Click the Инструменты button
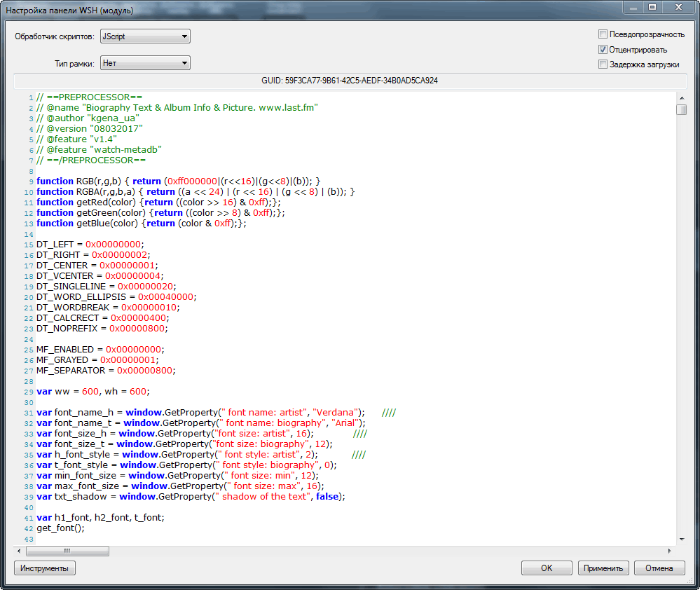 click(45, 568)
